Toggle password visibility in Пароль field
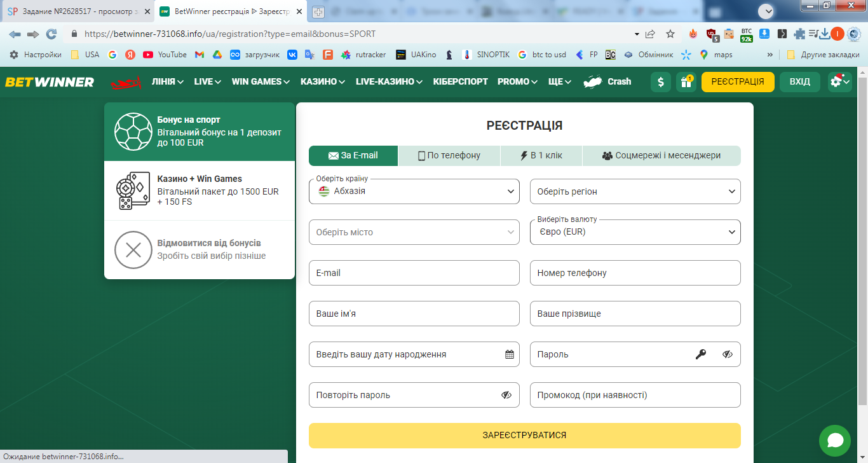868x463 pixels. (x=728, y=354)
